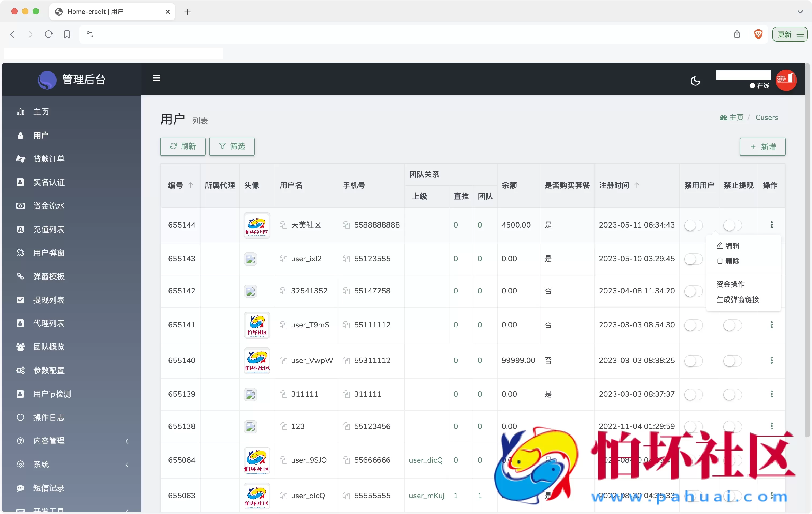The image size is (812, 514).
Task: Click the home icon in the breadcrumb
Action: tap(723, 117)
